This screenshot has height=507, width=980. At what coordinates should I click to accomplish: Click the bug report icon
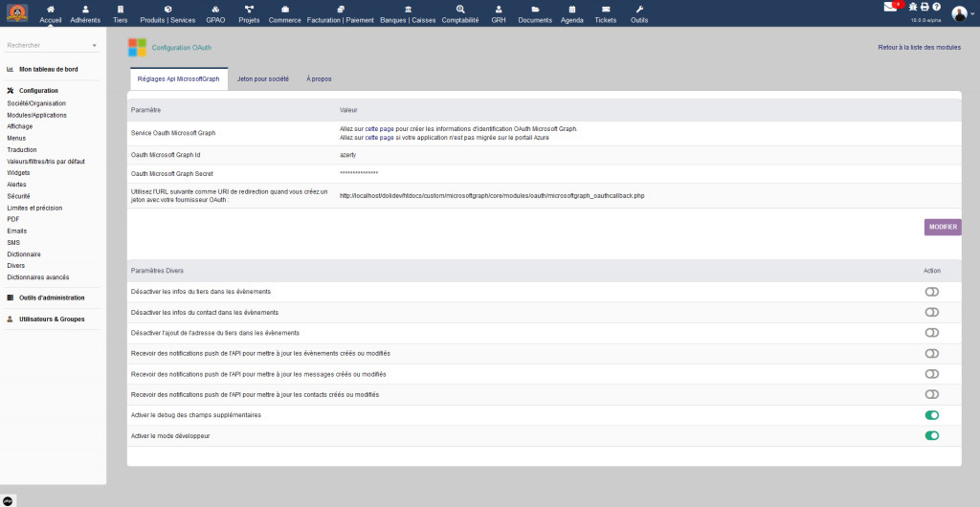(x=913, y=7)
